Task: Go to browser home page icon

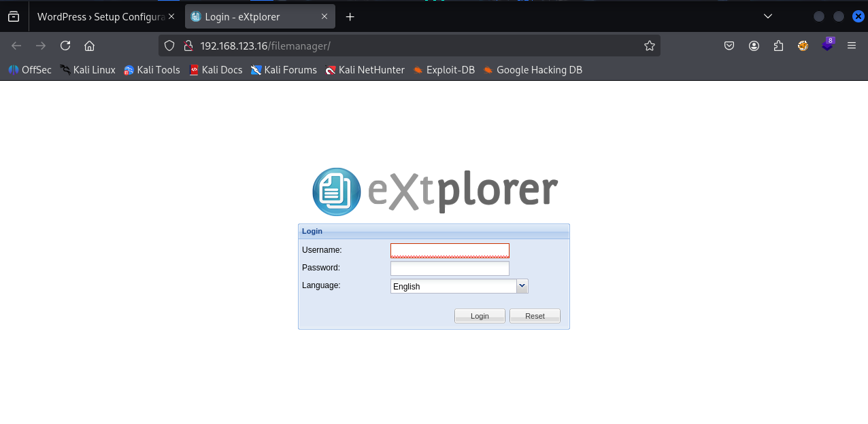Action: (89, 46)
